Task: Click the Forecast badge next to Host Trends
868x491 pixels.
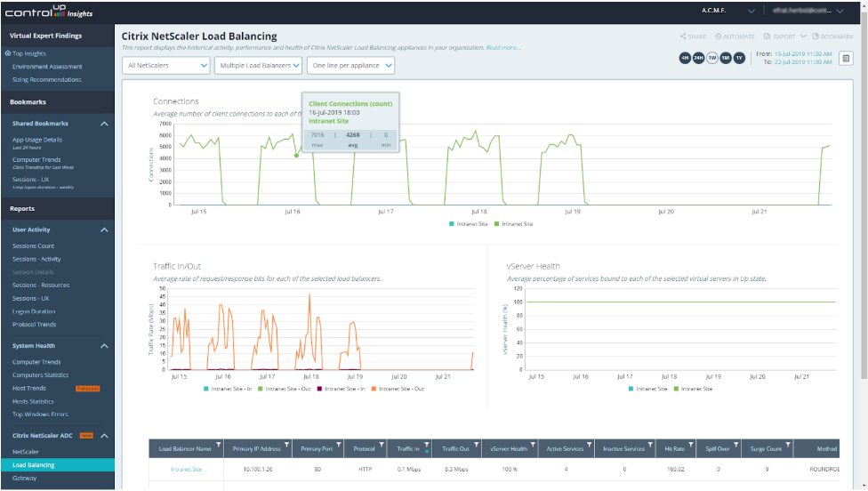Action: click(87, 389)
